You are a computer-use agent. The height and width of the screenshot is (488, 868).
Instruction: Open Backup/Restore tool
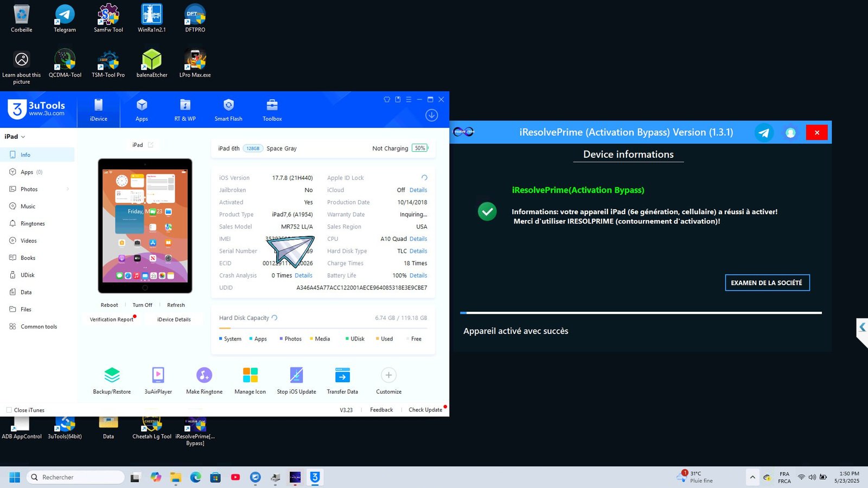tap(112, 381)
